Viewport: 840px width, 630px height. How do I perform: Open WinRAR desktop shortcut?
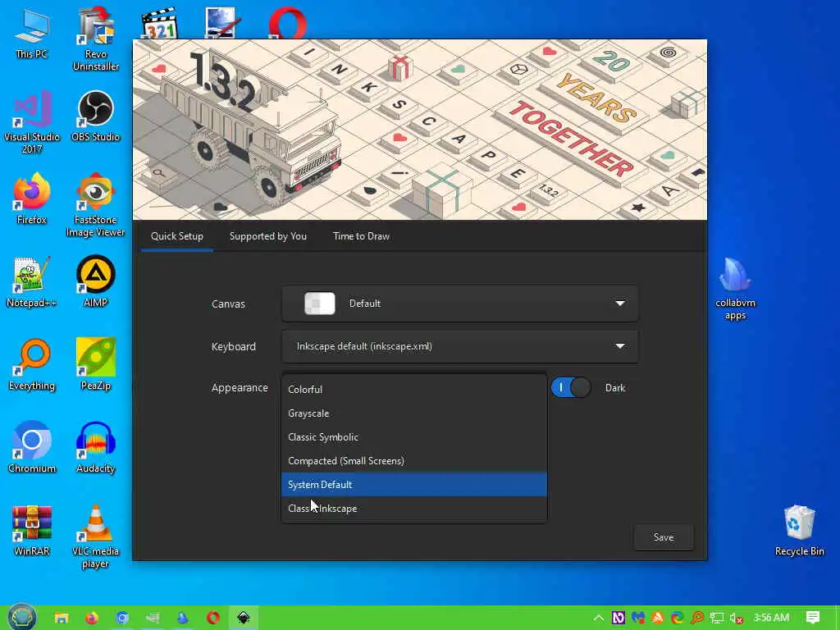32,531
